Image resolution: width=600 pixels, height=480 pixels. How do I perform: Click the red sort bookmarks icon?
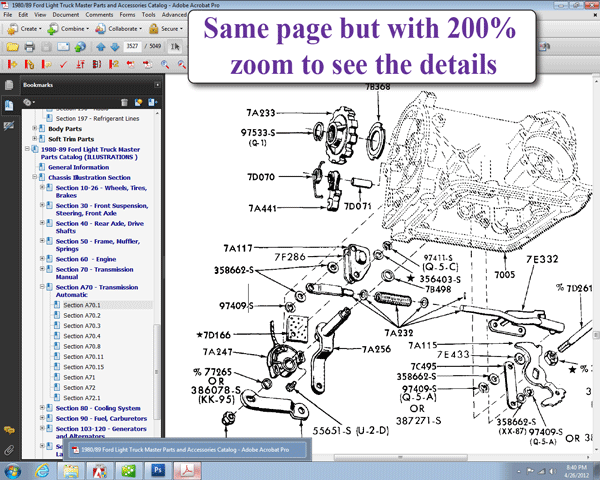80,64
